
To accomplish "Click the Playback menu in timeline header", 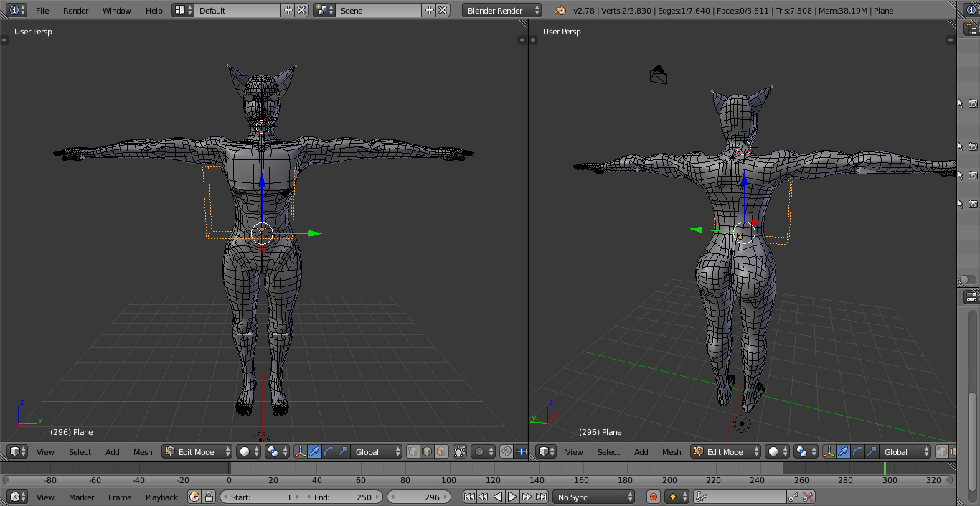I will [161, 497].
